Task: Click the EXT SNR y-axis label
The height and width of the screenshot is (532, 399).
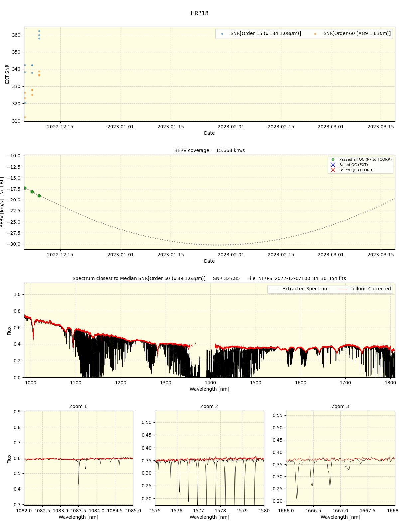Action: [x=7, y=74]
